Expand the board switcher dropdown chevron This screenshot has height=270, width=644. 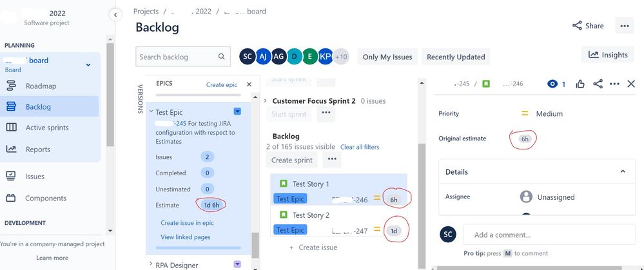click(x=88, y=65)
